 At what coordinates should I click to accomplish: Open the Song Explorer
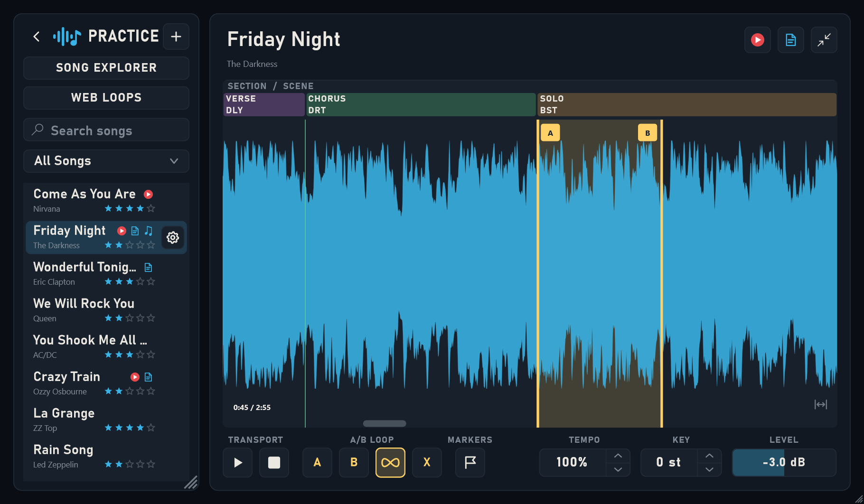[106, 68]
